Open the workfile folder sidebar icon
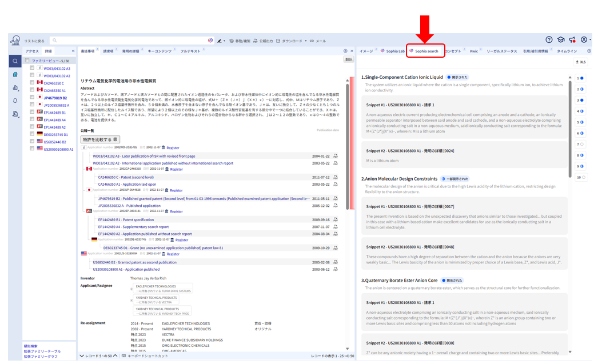598x364 pixels. (15, 74)
